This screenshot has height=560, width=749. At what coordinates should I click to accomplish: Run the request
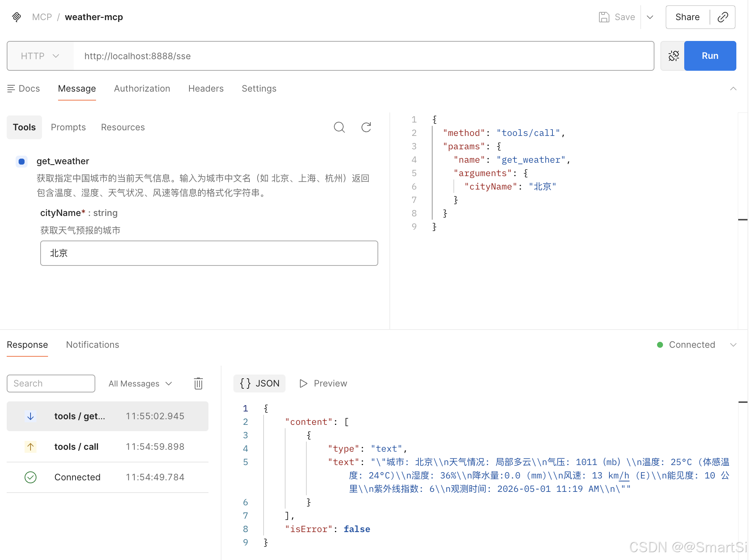(710, 56)
